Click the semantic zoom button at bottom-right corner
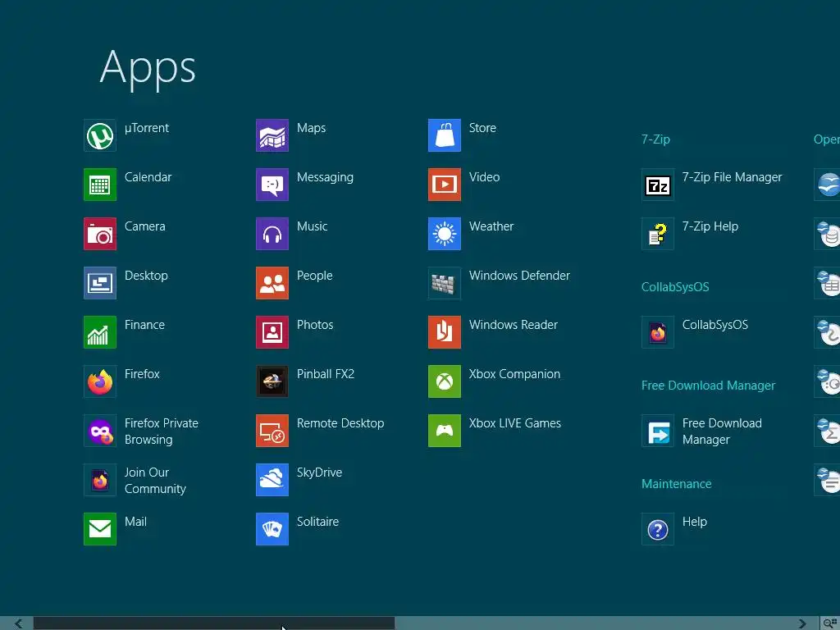The width and height of the screenshot is (840, 630). tap(830, 623)
